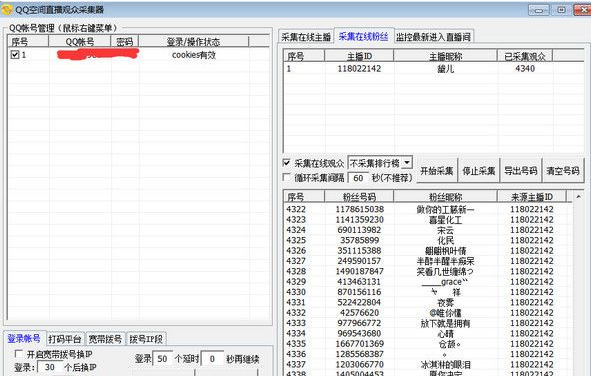Select fan number 977966772
591x376 pixels.
[x=359, y=323]
